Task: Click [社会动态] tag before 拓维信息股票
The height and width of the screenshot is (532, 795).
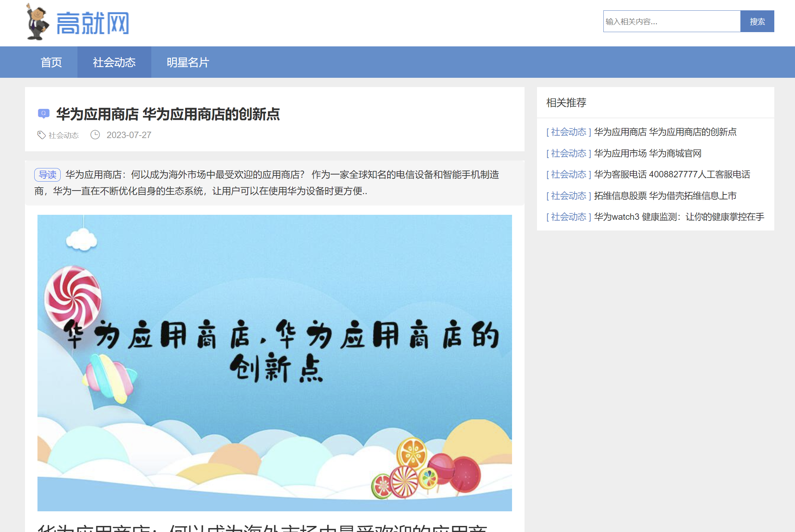Action: [x=569, y=196]
